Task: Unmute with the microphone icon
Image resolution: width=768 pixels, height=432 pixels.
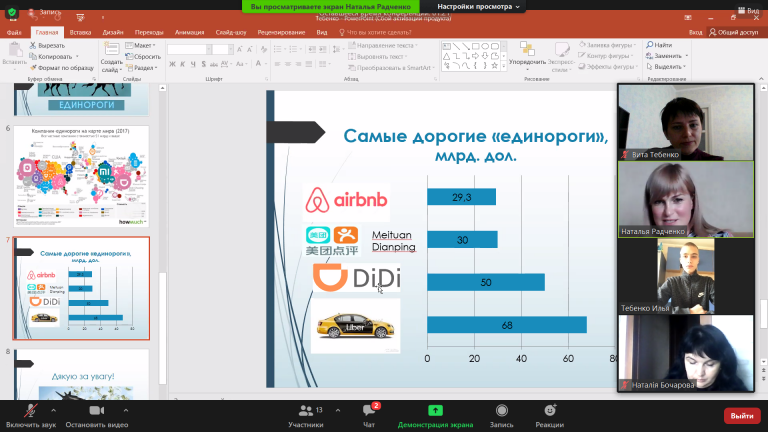Action: pyautogui.click(x=30, y=410)
